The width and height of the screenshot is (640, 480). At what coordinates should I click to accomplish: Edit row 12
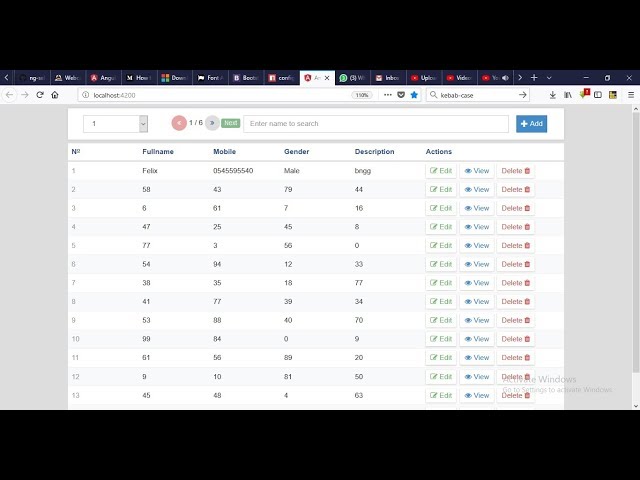pos(441,376)
